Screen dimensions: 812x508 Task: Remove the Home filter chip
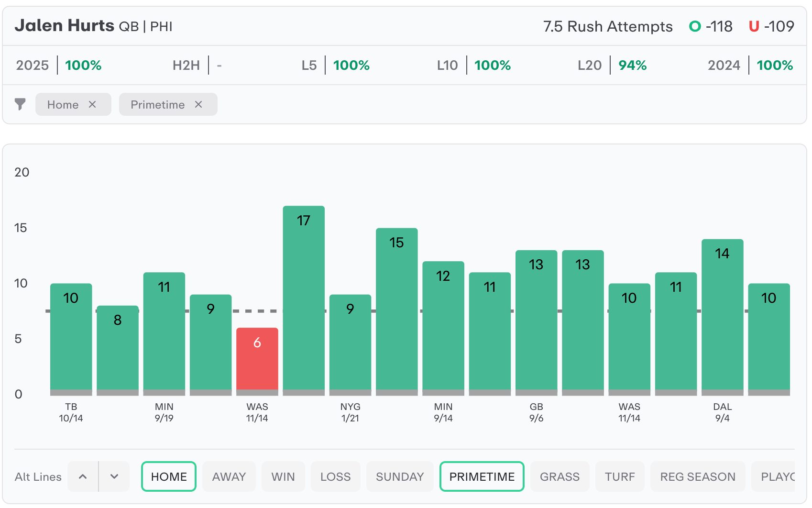pos(92,104)
